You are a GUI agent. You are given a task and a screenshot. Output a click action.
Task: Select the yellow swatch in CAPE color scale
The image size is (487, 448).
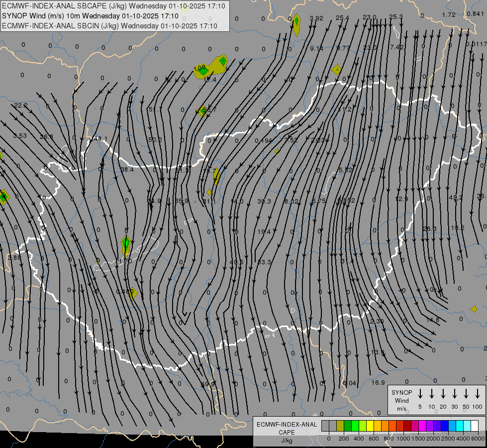(x=370, y=426)
